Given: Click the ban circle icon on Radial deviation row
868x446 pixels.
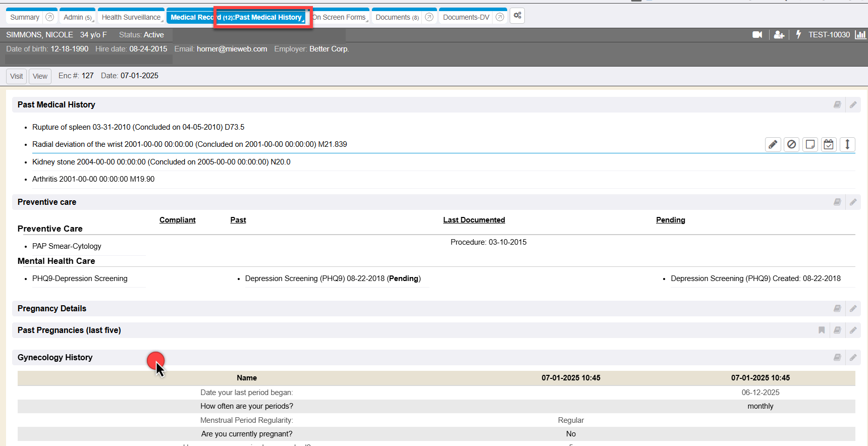Looking at the screenshot, I should 791,145.
